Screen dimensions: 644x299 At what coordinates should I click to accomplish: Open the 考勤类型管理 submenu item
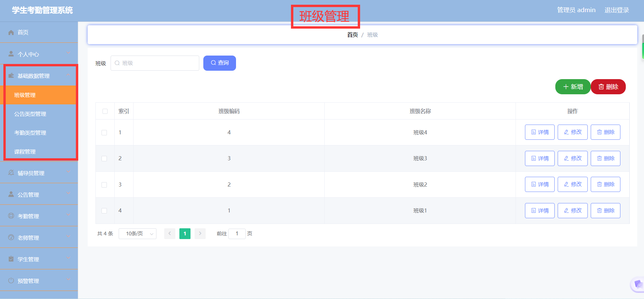39,133
